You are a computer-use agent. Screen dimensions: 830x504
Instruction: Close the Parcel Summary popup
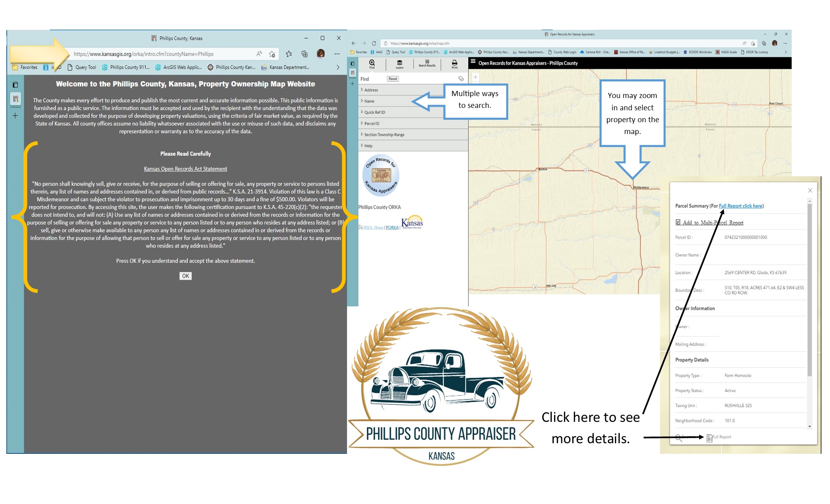[810, 190]
